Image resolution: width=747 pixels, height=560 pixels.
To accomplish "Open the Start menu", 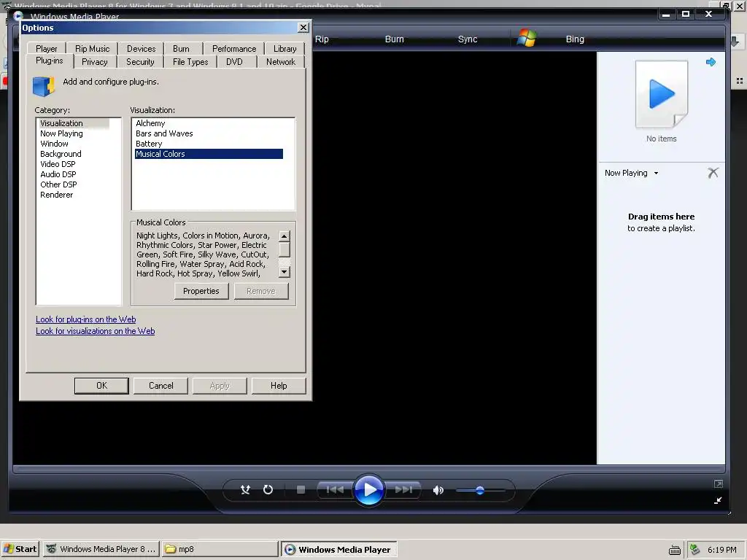I will 20,549.
